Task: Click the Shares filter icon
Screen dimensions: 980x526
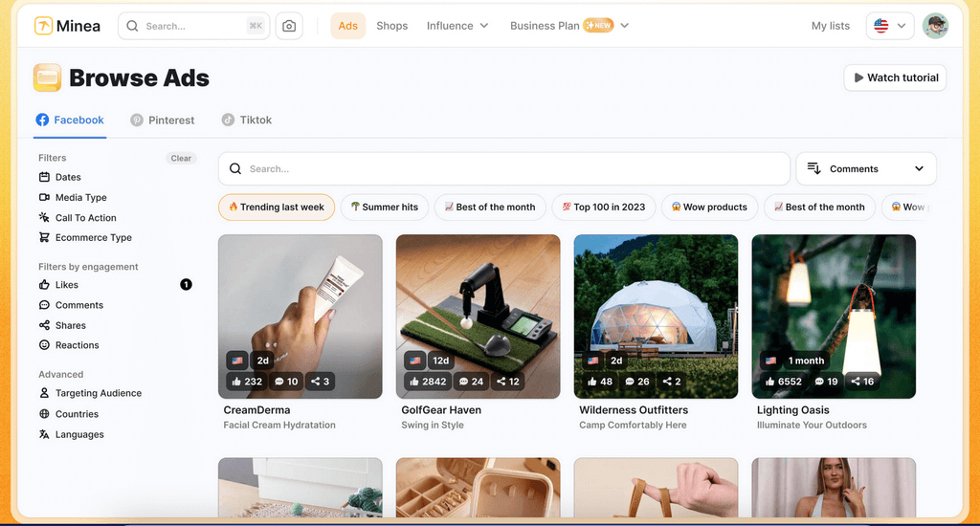Action: click(x=44, y=325)
